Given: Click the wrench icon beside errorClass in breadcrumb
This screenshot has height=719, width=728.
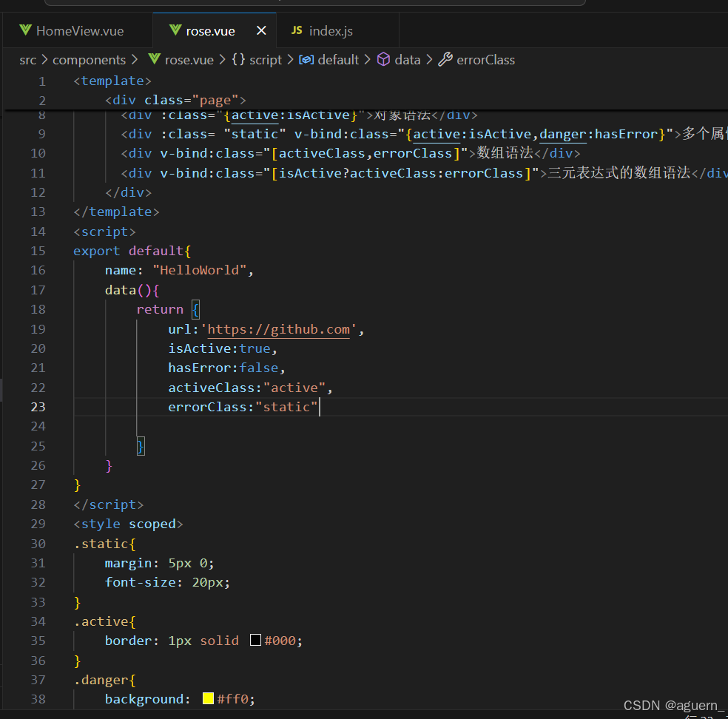Looking at the screenshot, I should (445, 60).
